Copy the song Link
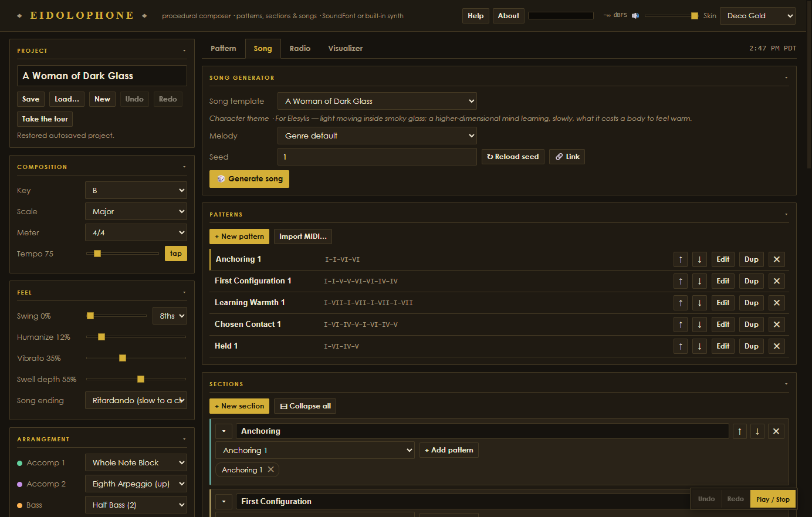The width and height of the screenshot is (812, 517). [567, 157]
